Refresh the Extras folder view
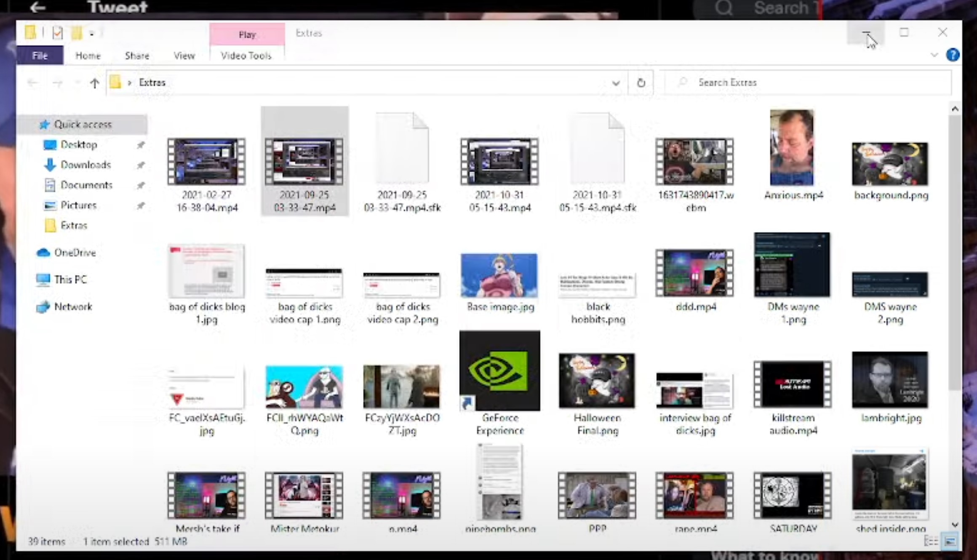This screenshot has height=560, width=977. (641, 83)
